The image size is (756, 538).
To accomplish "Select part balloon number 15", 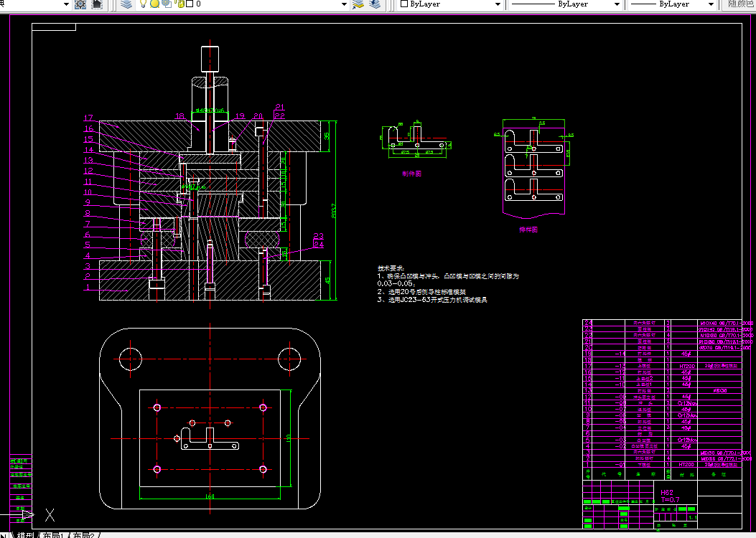I will [x=88, y=139].
